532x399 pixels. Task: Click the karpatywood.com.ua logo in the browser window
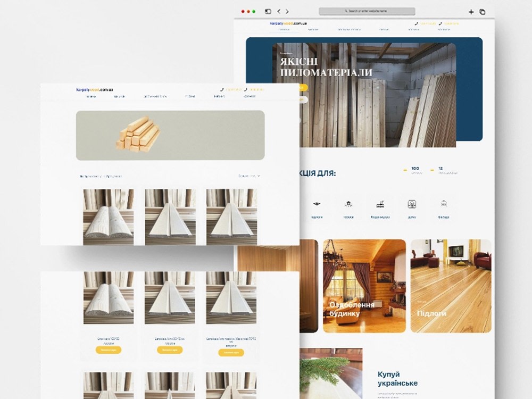click(x=288, y=23)
